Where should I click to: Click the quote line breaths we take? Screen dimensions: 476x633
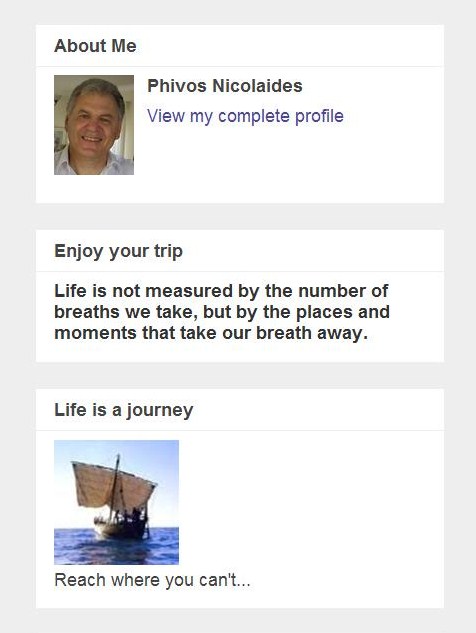[x=222, y=312]
